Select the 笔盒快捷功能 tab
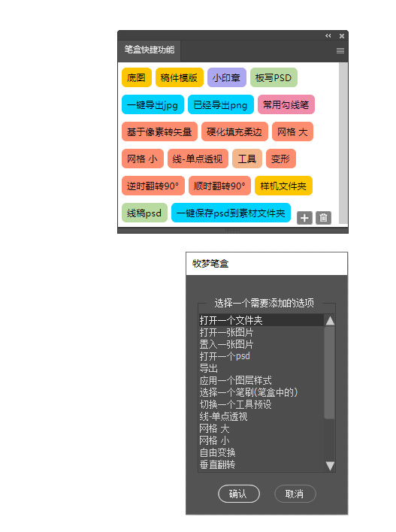This screenshot has width=396, height=532. 150,50
